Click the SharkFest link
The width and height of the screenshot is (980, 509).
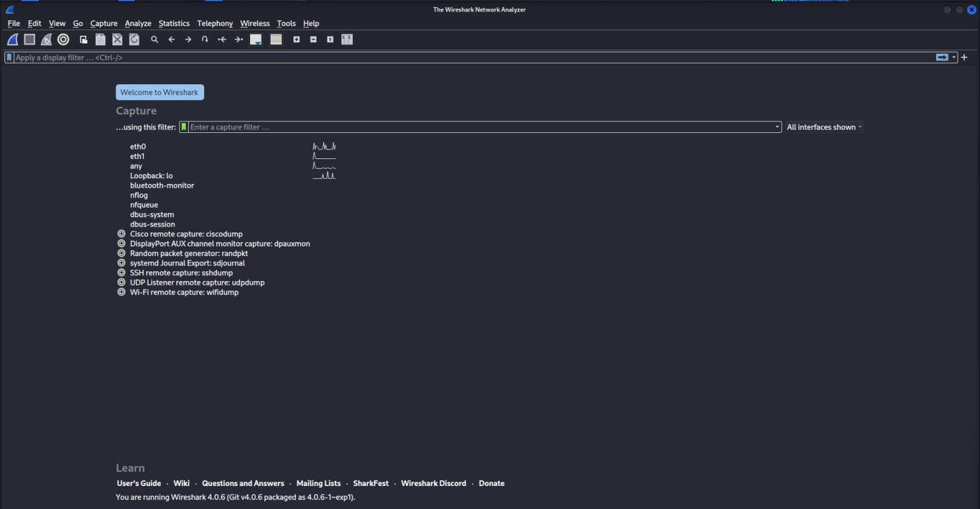click(371, 483)
